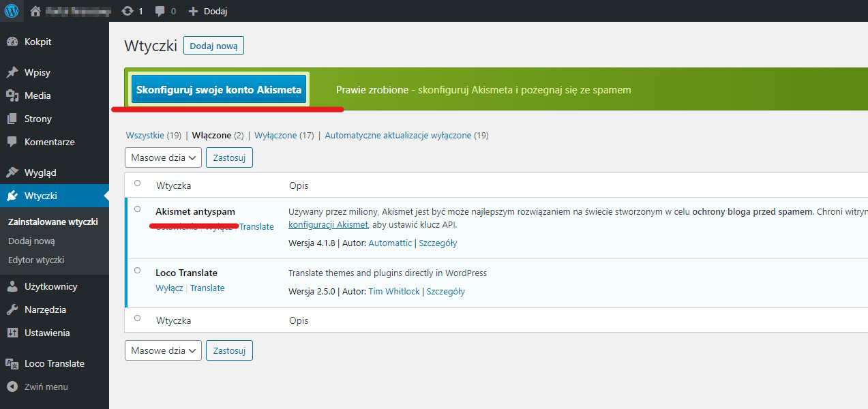Open Wpisy via its pushpin icon
The image size is (868, 409).
[12, 72]
